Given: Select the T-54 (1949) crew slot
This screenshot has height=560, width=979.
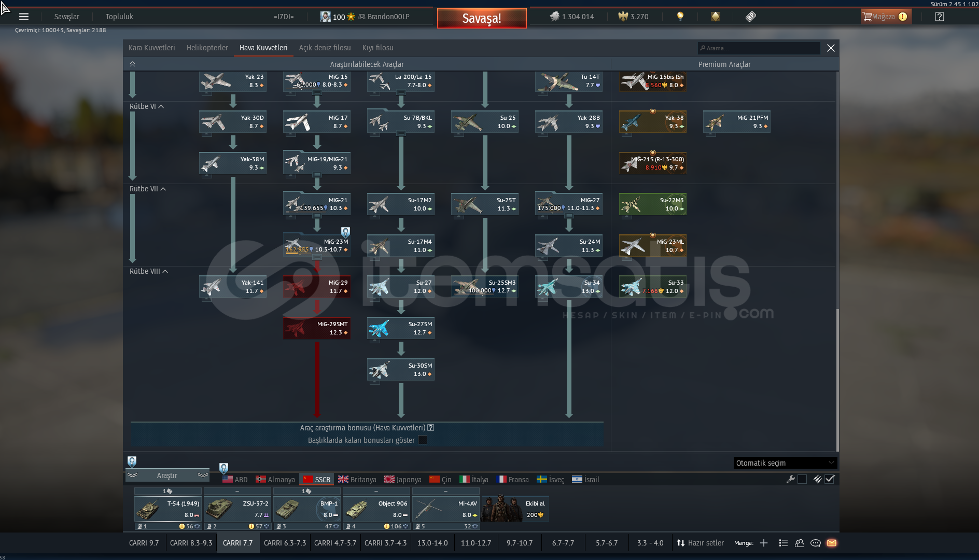Looking at the screenshot, I should (x=167, y=509).
